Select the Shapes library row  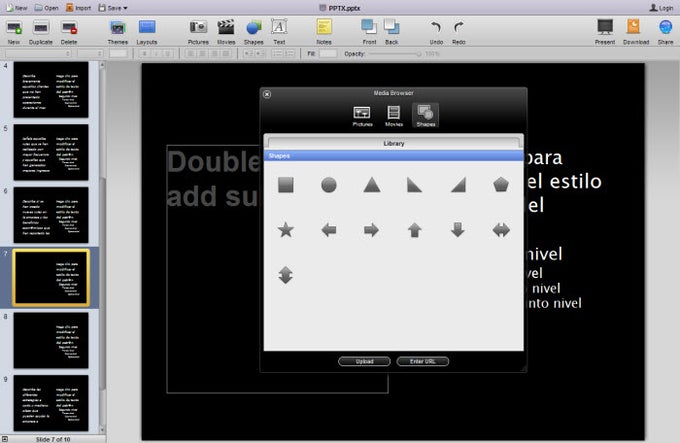394,156
